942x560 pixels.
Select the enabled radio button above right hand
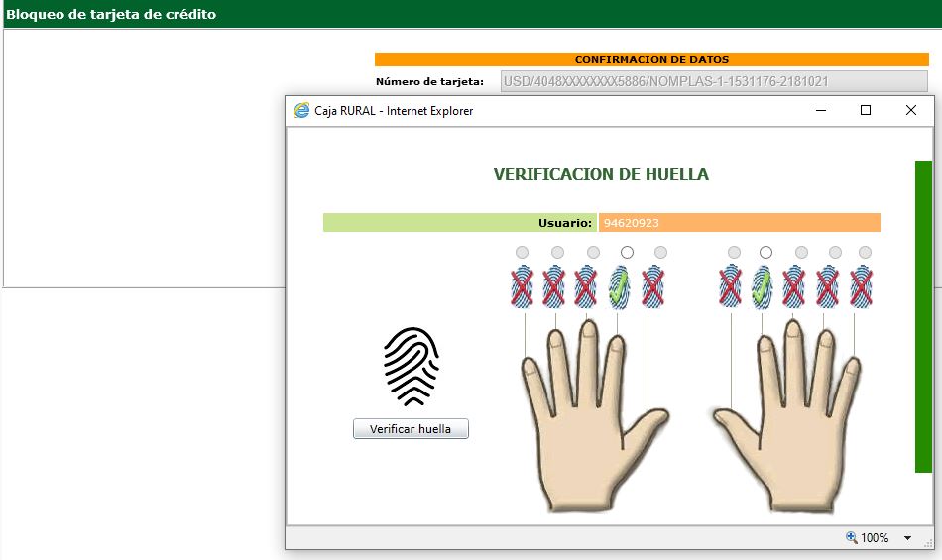click(x=765, y=253)
